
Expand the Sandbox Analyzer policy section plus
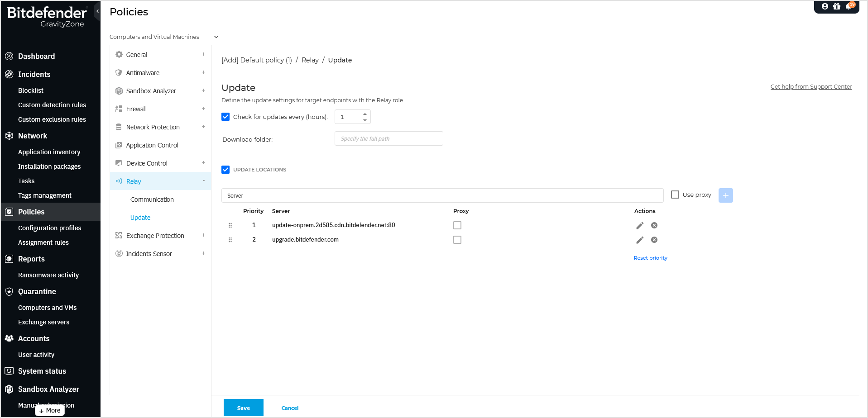pos(203,90)
